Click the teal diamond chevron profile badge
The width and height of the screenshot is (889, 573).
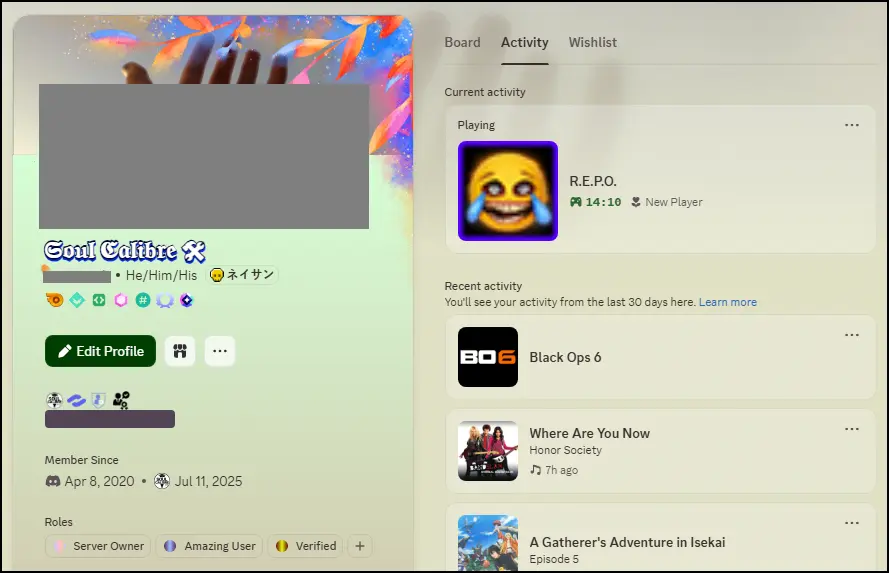77,300
